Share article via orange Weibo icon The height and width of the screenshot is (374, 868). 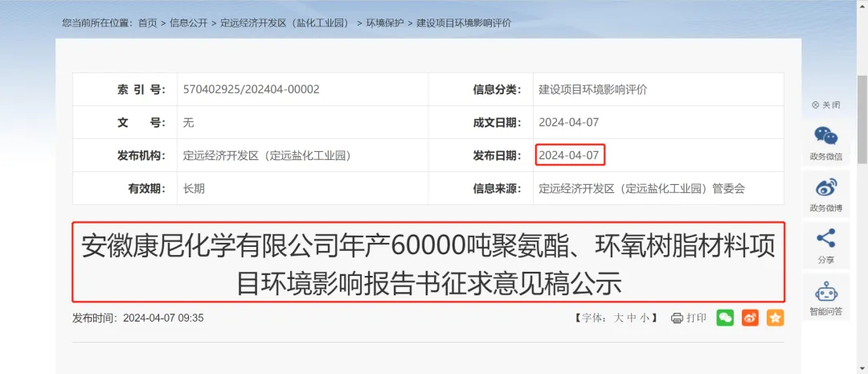click(750, 318)
